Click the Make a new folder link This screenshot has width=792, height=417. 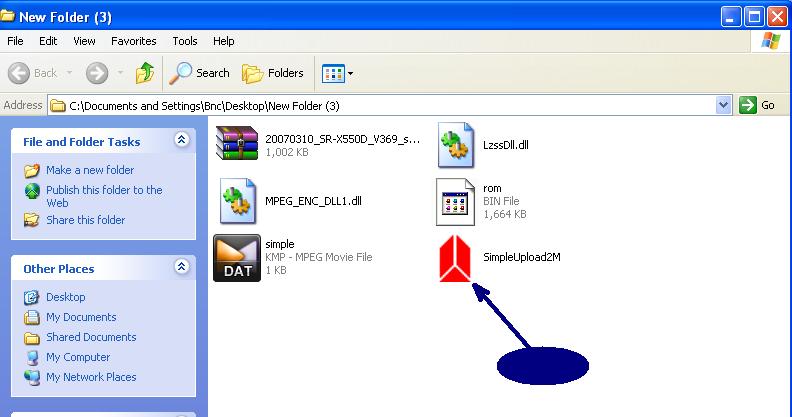point(89,170)
